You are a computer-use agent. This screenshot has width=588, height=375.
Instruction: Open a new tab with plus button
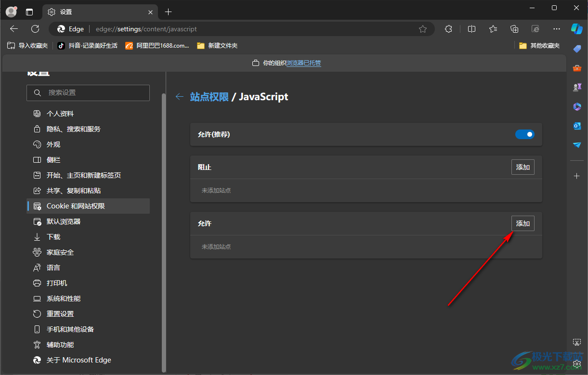tap(168, 12)
